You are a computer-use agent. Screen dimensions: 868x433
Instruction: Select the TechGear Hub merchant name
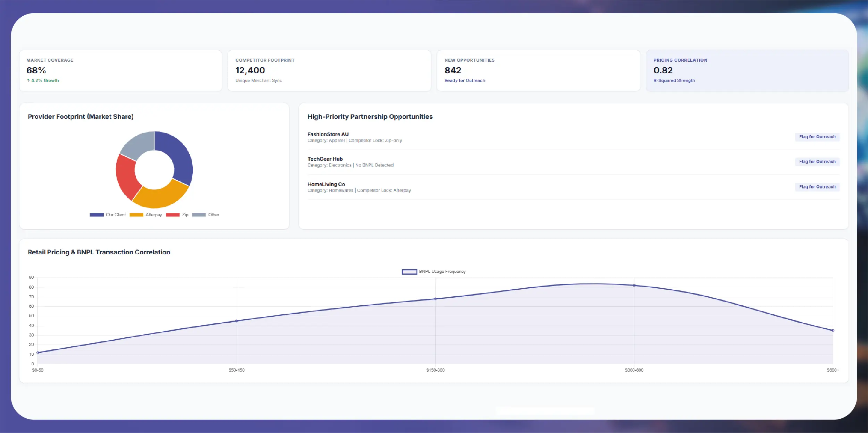(x=325, y=159)
